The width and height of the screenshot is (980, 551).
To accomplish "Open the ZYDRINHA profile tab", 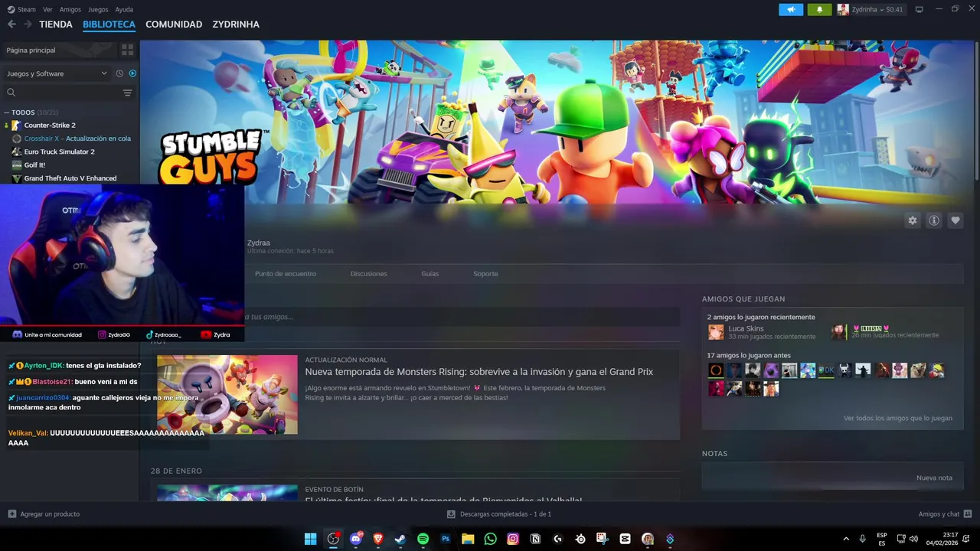I will pos(236,24).
